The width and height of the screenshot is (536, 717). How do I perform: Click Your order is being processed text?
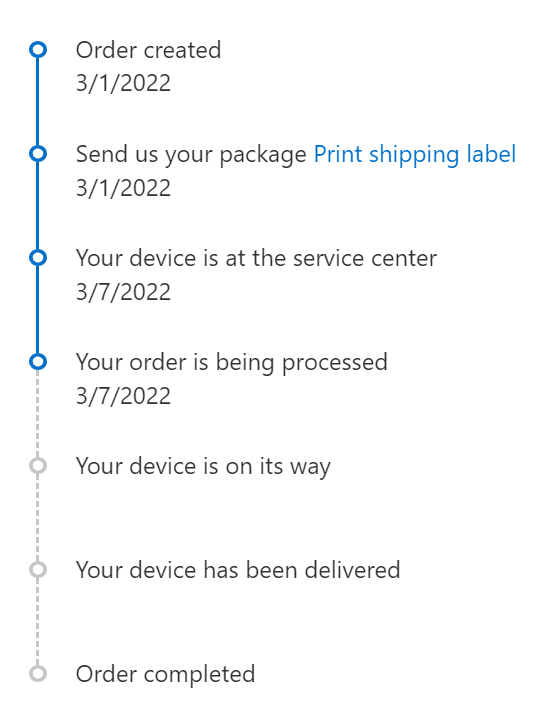(x=232, y=363)
